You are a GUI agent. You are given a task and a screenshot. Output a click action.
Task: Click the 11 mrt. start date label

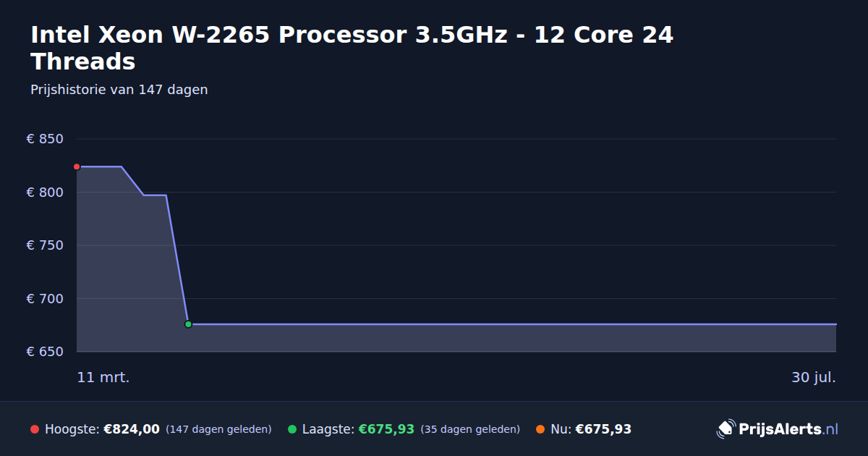coord(103,378)
